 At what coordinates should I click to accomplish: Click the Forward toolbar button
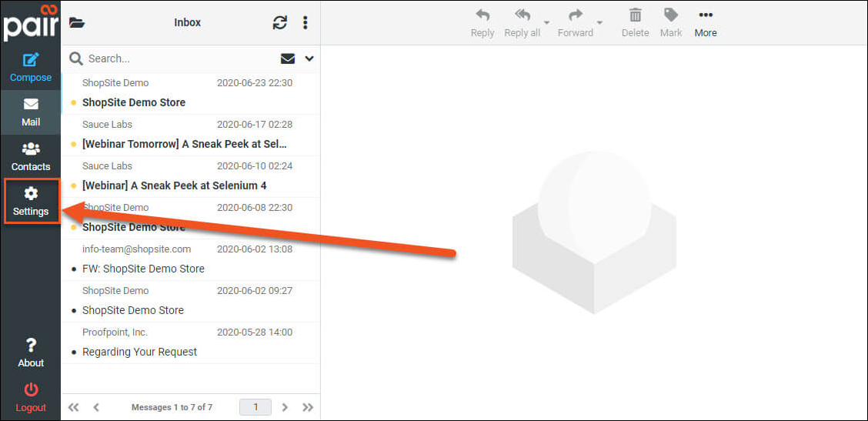click(x=575, y=23)
